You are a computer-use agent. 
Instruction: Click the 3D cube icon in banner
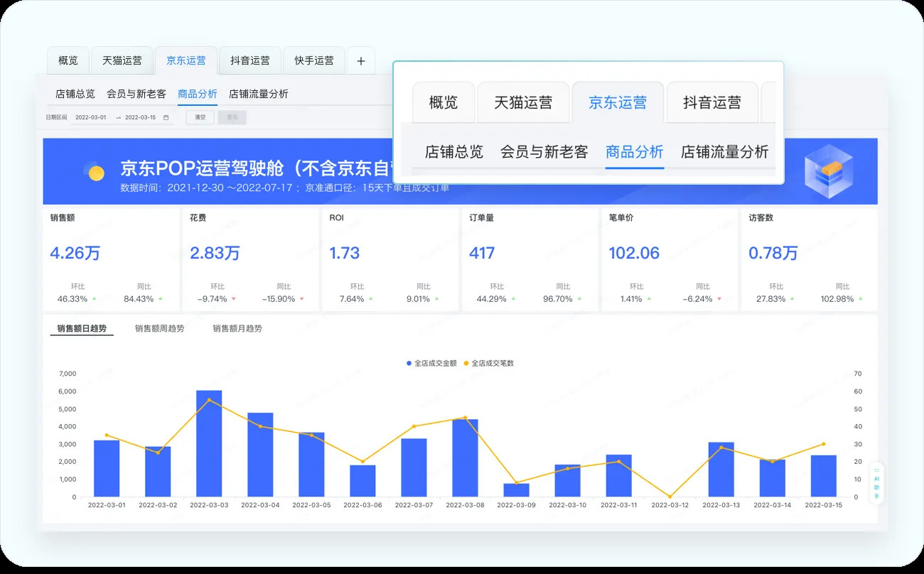coord(828,170)
